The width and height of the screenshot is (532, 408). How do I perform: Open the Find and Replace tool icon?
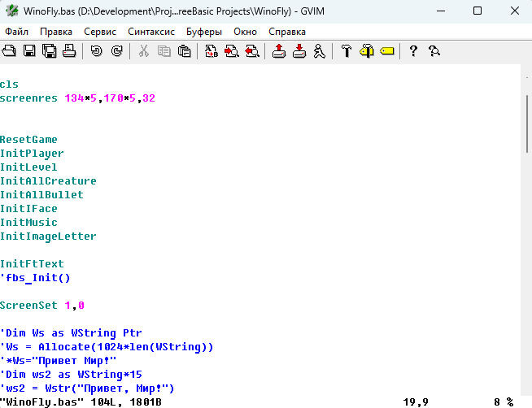coord(211,51)
